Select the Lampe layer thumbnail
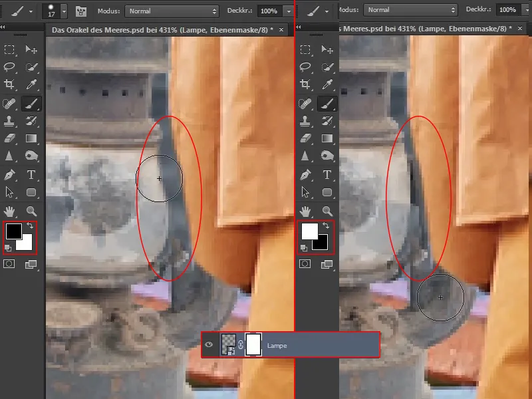This screenshot has height=399, width=532. pos(228,344)
